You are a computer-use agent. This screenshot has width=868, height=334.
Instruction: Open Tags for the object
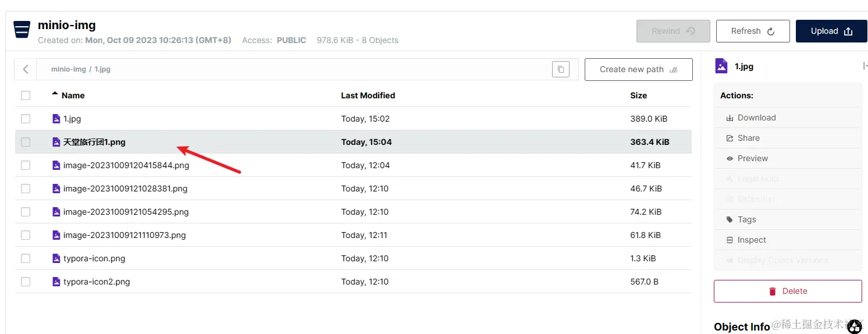(788, 219)
